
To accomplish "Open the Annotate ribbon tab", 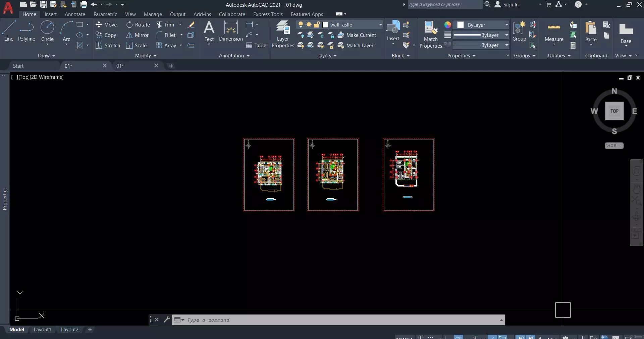I will pyautogui.click(x=75, y=14).
